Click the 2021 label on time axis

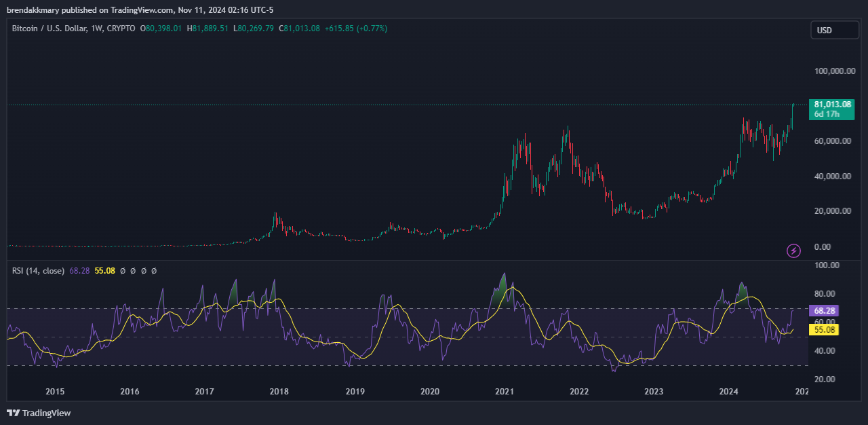504,392
